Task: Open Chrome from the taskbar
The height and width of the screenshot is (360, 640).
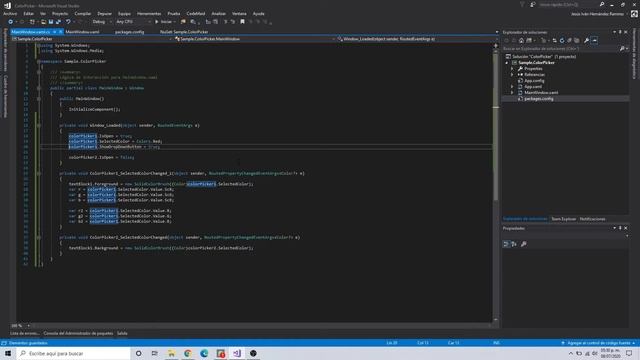Action: coord(188,353)
